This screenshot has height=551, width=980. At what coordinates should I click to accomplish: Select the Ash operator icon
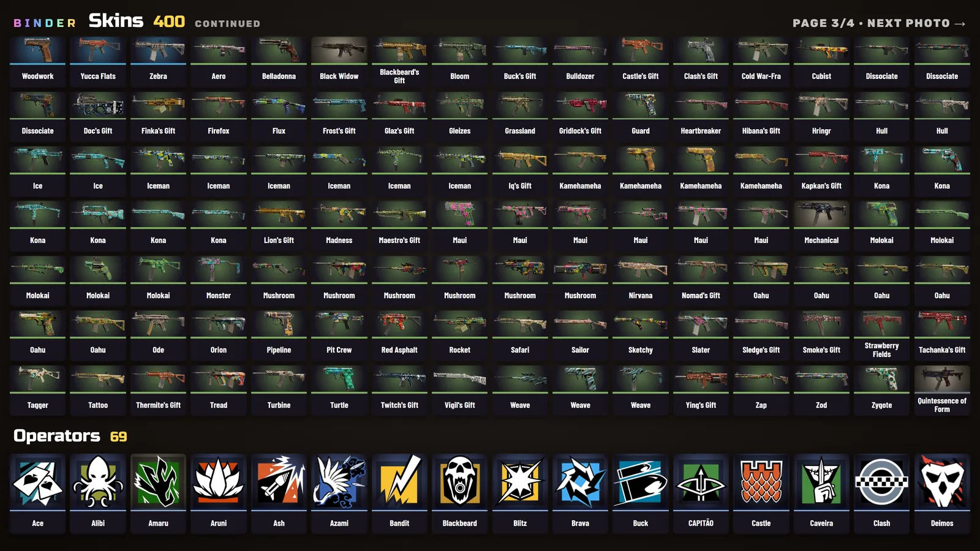click(x=279, y=482)
